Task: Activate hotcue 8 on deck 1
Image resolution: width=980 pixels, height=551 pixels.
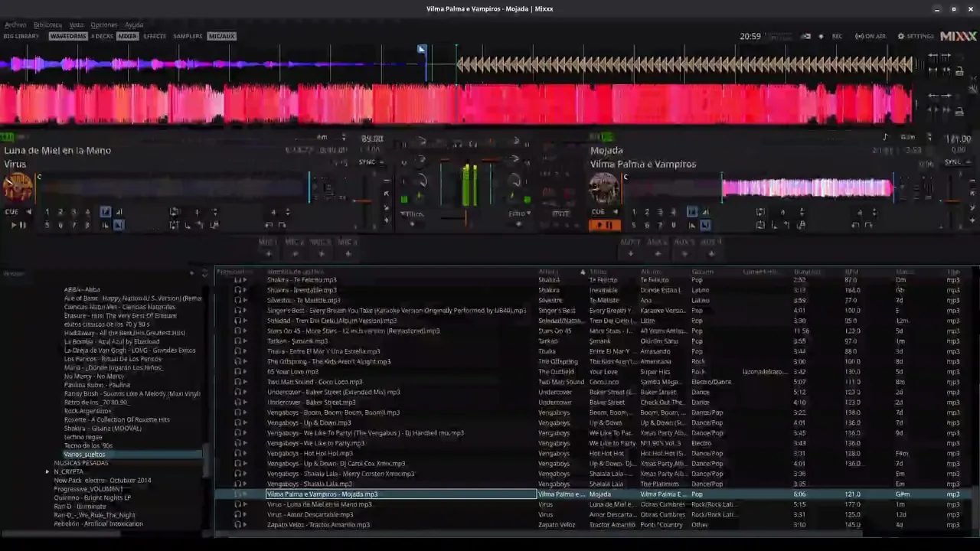Action: point(87,225)
